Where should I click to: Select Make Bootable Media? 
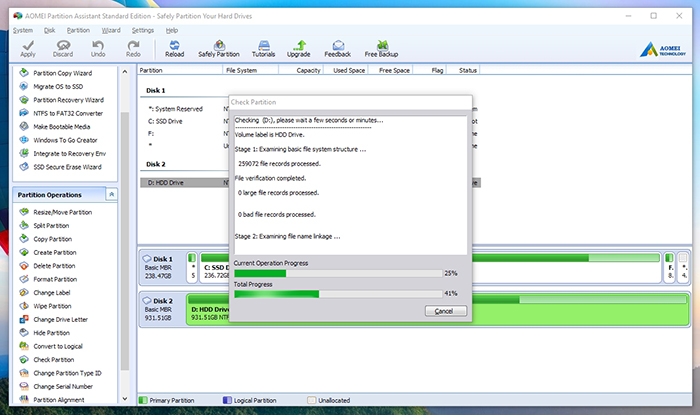(55, 126)
